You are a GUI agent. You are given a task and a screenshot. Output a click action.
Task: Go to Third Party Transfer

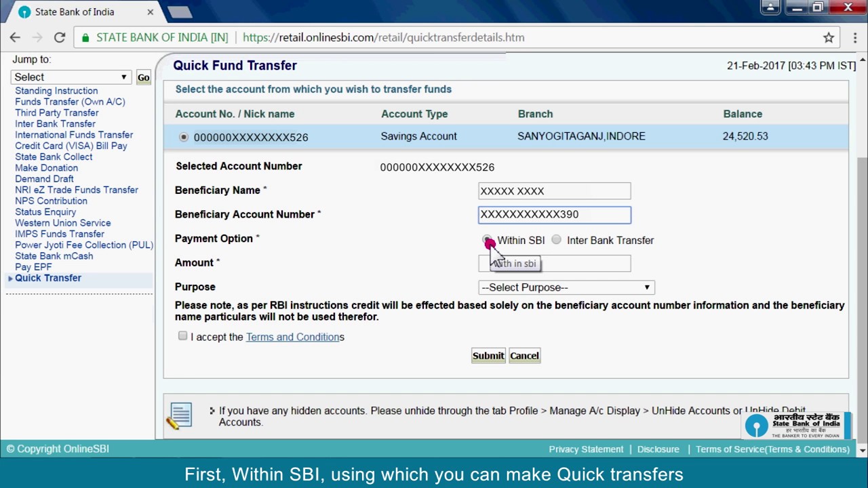click(x=57, y=113)
